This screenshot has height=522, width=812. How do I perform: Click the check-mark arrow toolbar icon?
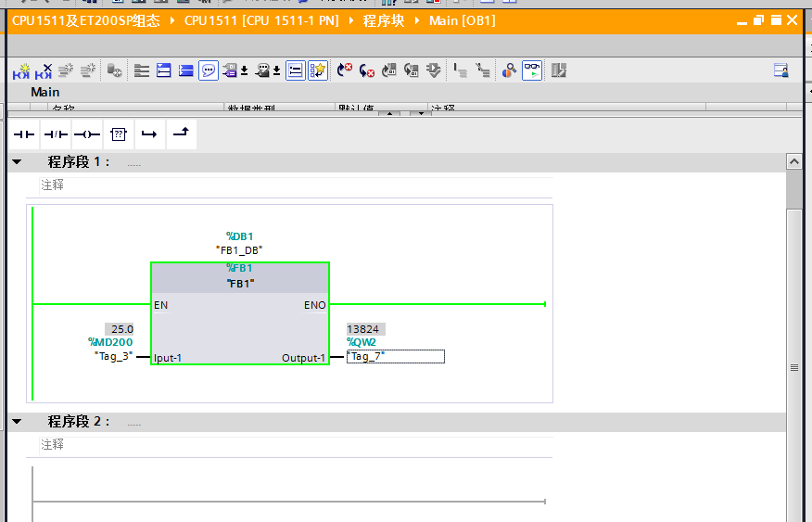[434, 70]
